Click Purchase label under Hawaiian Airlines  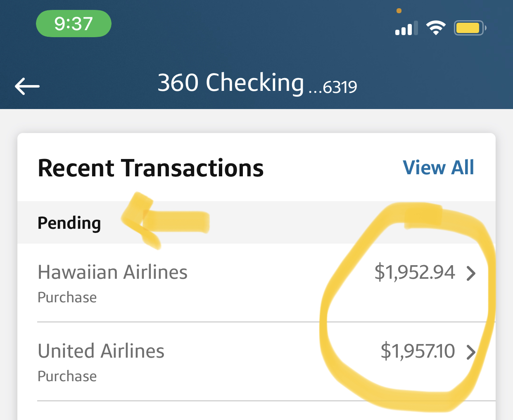pyautogui.click(x=67, y=297)
